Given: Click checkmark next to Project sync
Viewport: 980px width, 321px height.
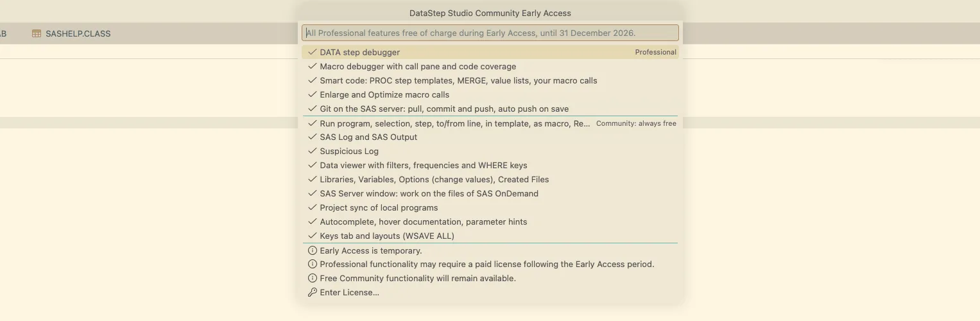Looking at the screenshot, I should 313,207.
